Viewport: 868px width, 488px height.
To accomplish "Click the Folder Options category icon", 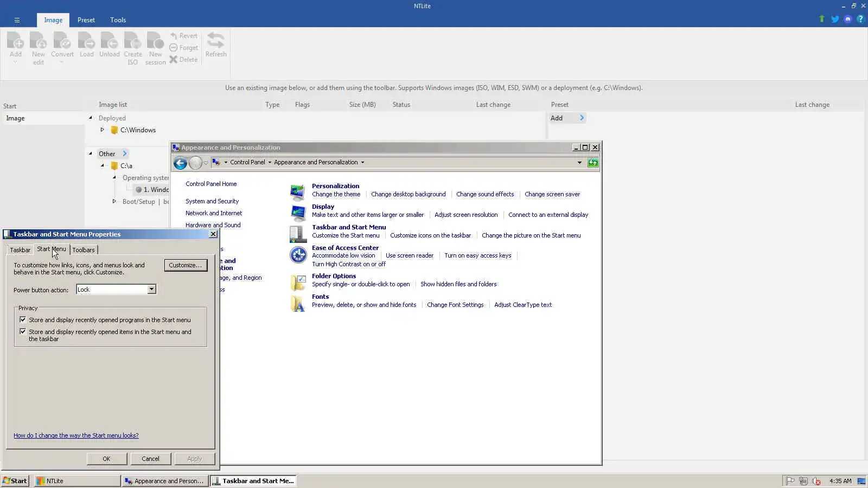I will point(298,282).
